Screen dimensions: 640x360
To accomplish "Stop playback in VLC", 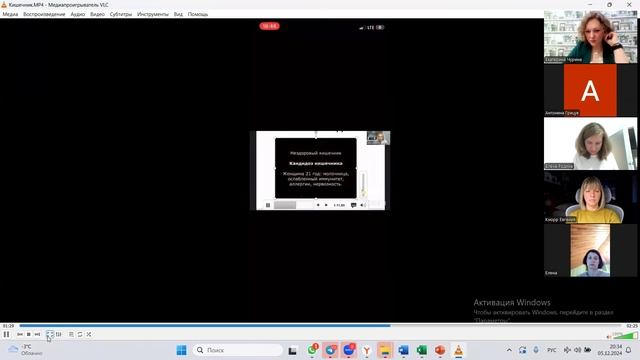I will click(29, 334).
